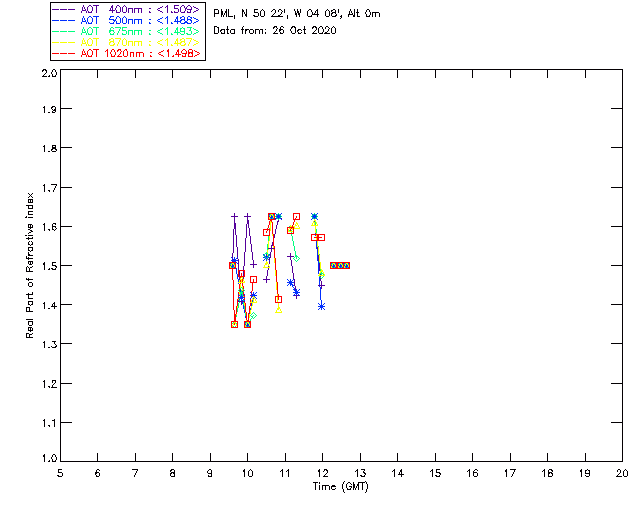
Task: Click the AOT 1020nm red legend entry
Action: pos(126,53)
